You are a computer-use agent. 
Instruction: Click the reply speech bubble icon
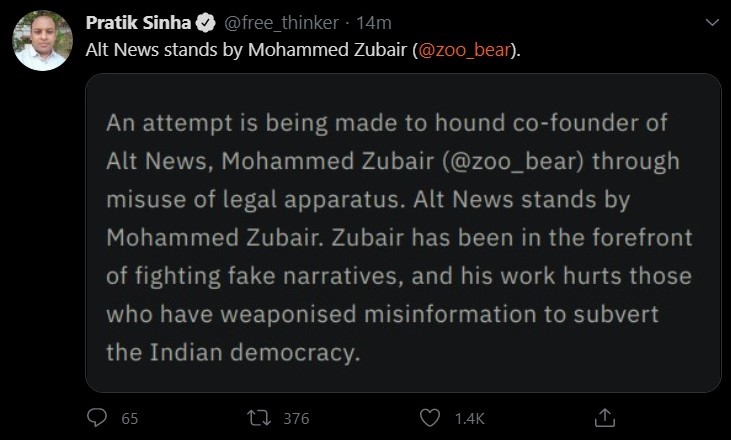97,417
